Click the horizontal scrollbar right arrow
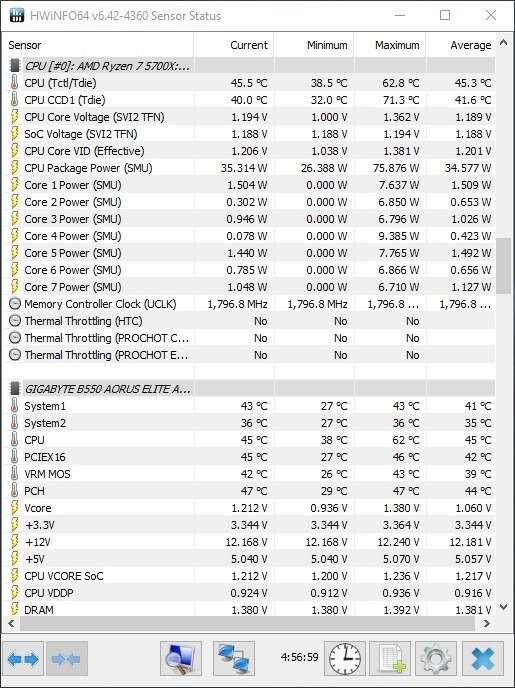515x688 pixels. click(x=486, y=623)
